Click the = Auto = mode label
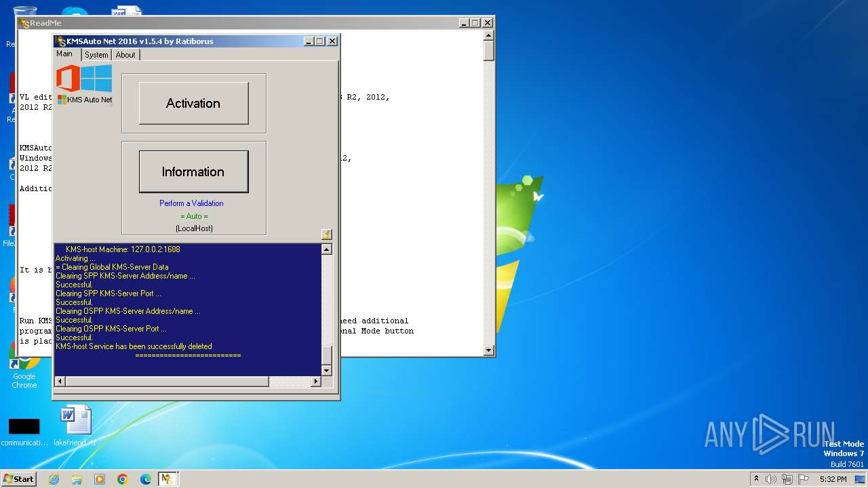This screenshot has width=868, height=488. pyautogui.click(x=194, y=216)
